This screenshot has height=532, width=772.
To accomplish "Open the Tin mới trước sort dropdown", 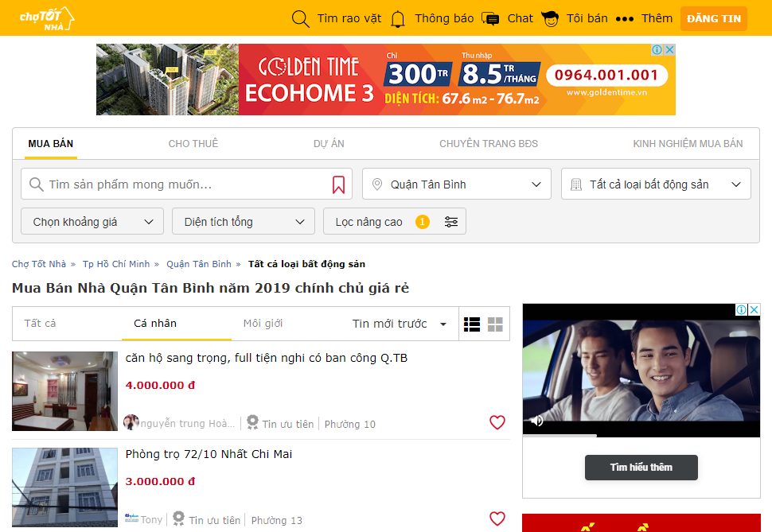I will (400, 324).
